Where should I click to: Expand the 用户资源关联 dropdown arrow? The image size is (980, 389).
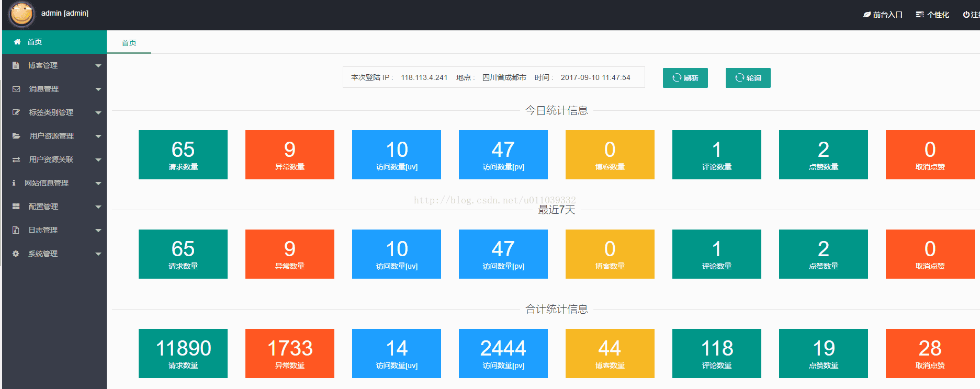click(98, 160)
